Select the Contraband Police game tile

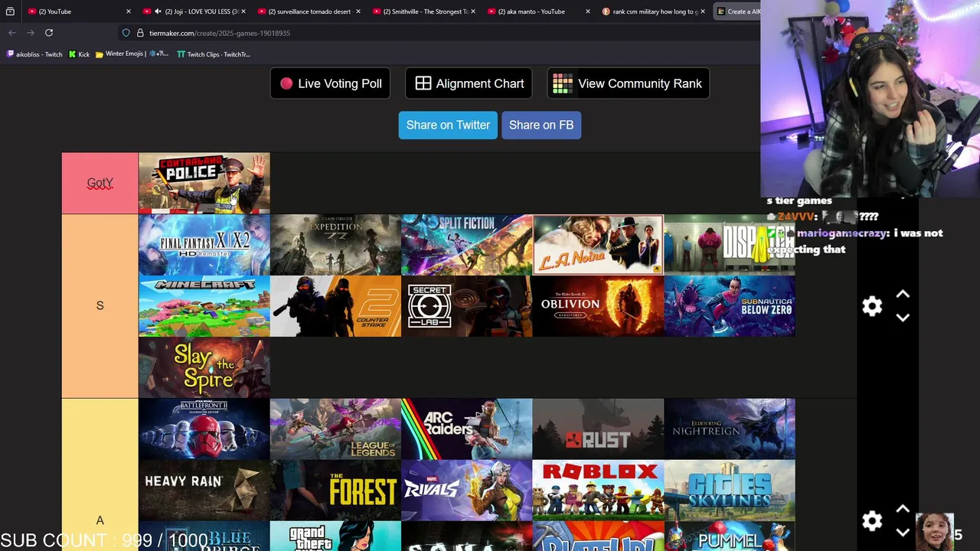click(204, 183)
